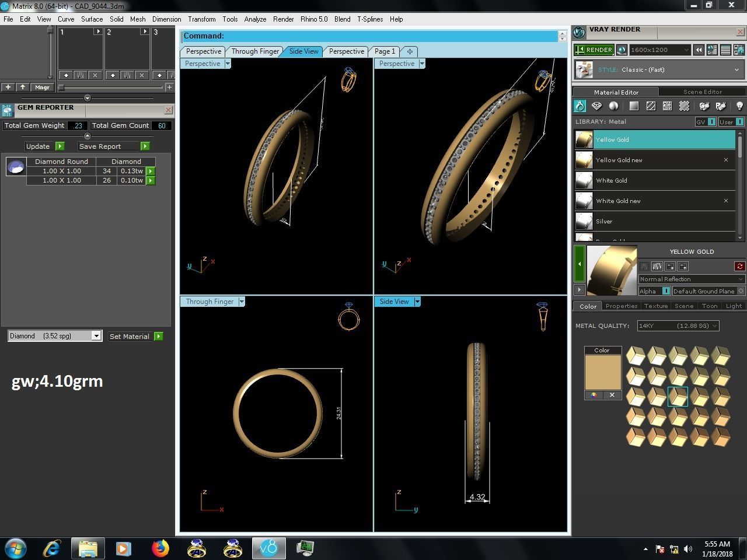Open Firefox from the taskbar
This screenshot has width=747, height=560.
point(160,548)
